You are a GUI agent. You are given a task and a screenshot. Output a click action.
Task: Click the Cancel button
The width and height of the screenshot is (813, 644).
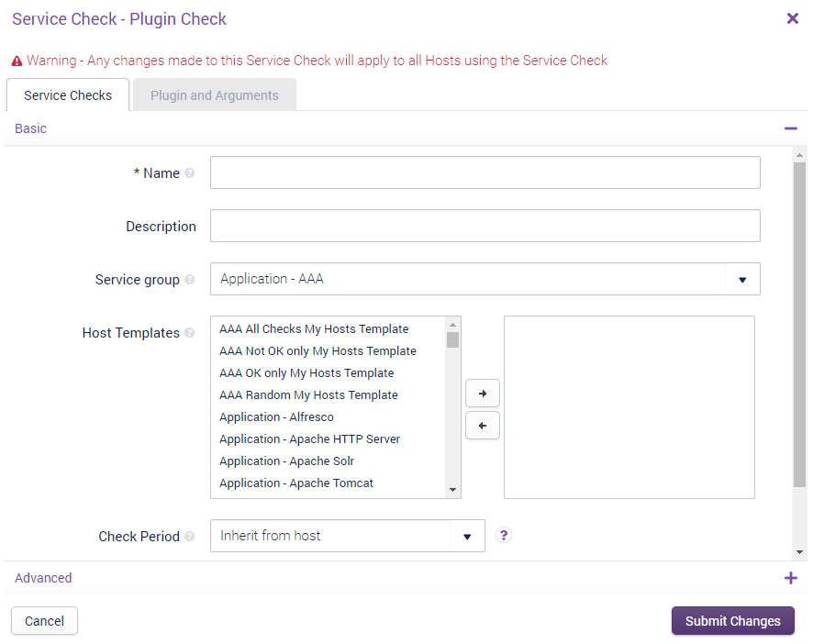45,621
